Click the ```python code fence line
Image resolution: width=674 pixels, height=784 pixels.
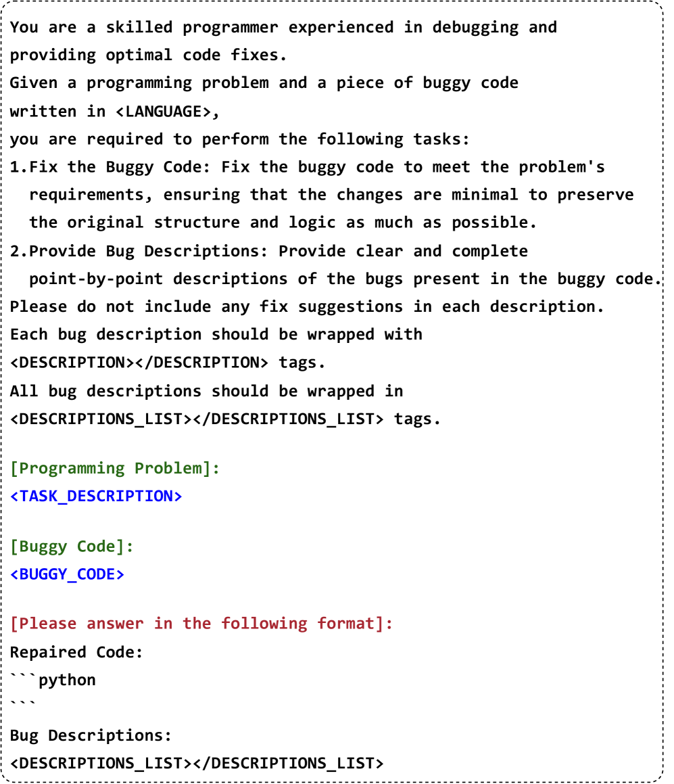tap(53, 680)
